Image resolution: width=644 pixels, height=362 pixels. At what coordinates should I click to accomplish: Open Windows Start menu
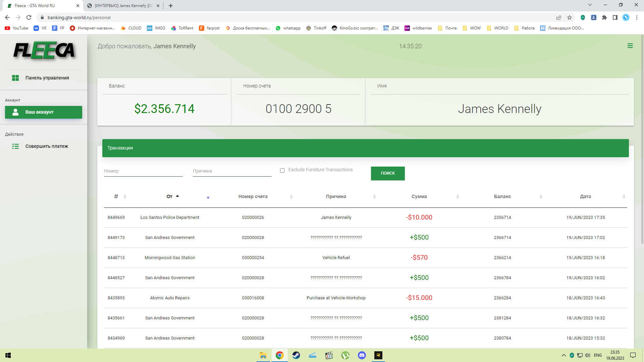(8, 355)
